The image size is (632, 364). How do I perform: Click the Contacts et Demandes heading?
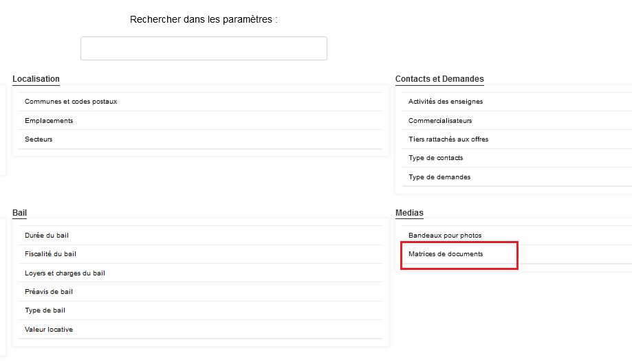439,79
